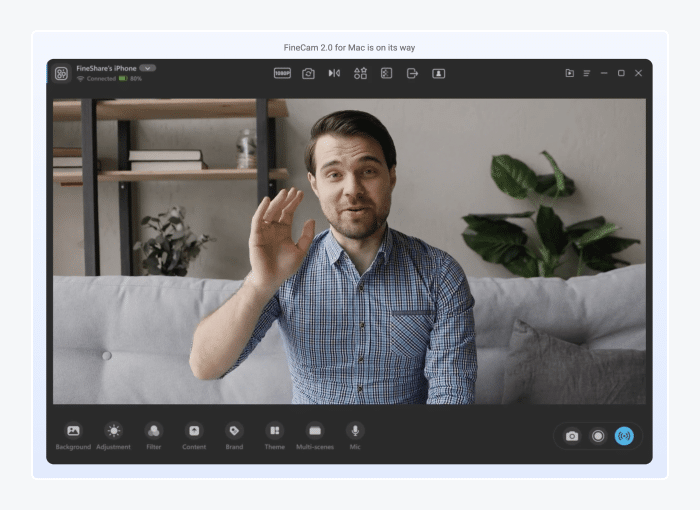Switch camera with the rotate camera icon
The width and height of the screenshot is (700, 510).
point(308,73)
